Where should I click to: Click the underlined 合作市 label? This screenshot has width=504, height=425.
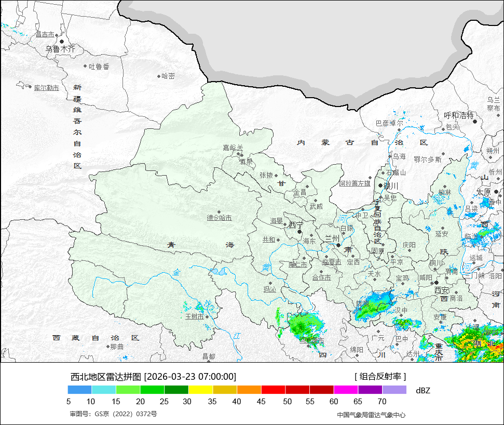point(321,277)
